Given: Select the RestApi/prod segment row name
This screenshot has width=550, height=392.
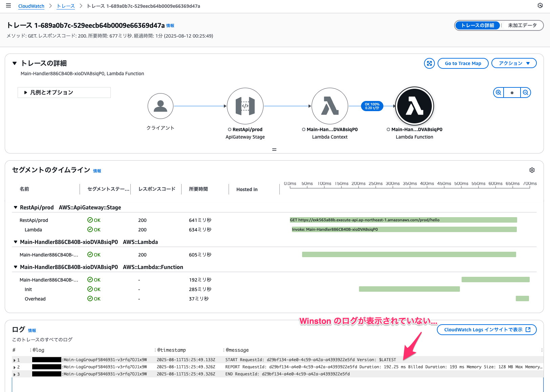Looking at the screenshot, I should click(34, 220).
